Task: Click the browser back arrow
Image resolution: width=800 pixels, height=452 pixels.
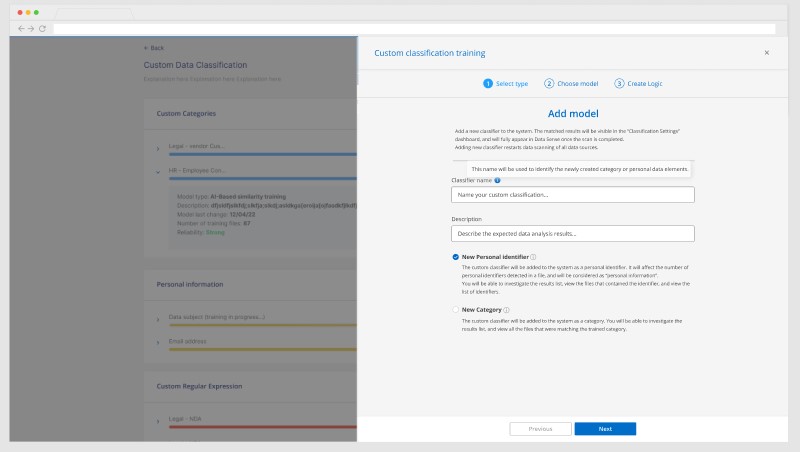Action: pyautogui.click(x=21, y=28)
